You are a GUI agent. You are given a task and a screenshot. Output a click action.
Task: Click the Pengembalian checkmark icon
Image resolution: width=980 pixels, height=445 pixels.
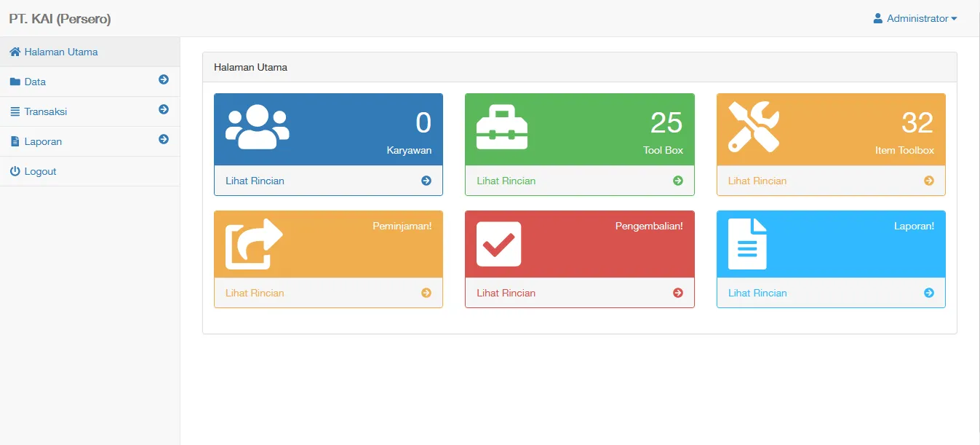[x=498, y=244]
